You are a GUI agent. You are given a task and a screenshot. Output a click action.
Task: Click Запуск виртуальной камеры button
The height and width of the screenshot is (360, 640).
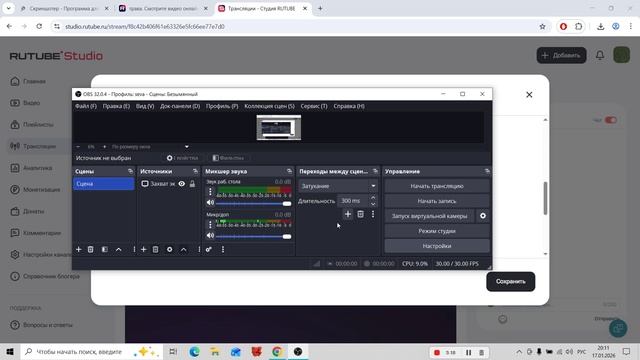click(x=429, y=216)
